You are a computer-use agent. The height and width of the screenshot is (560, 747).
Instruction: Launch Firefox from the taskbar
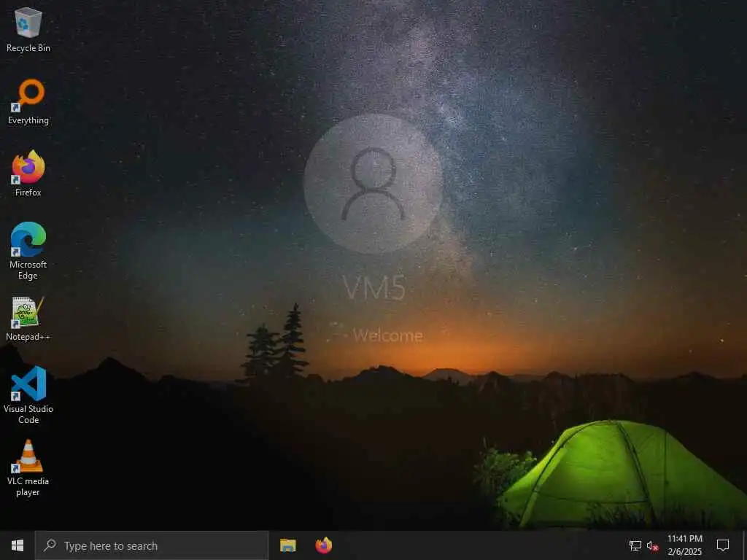coord(324,545)
